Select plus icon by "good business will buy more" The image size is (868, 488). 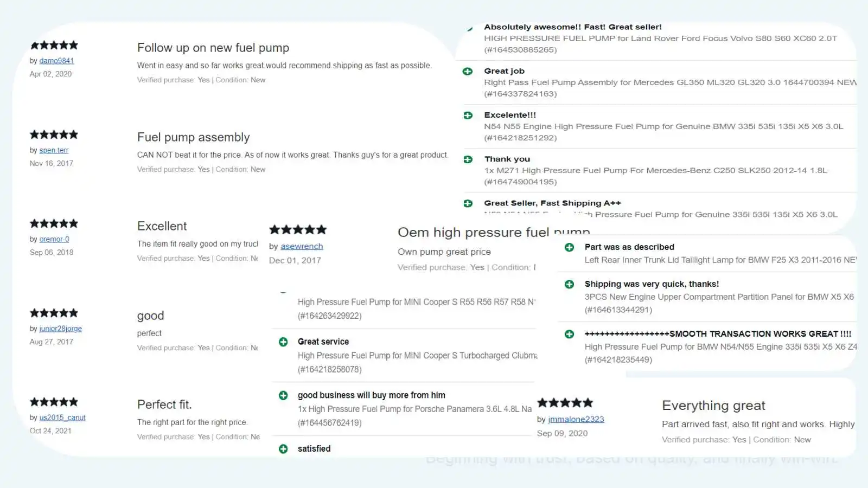pyautogui.click(x=283, y=395)
